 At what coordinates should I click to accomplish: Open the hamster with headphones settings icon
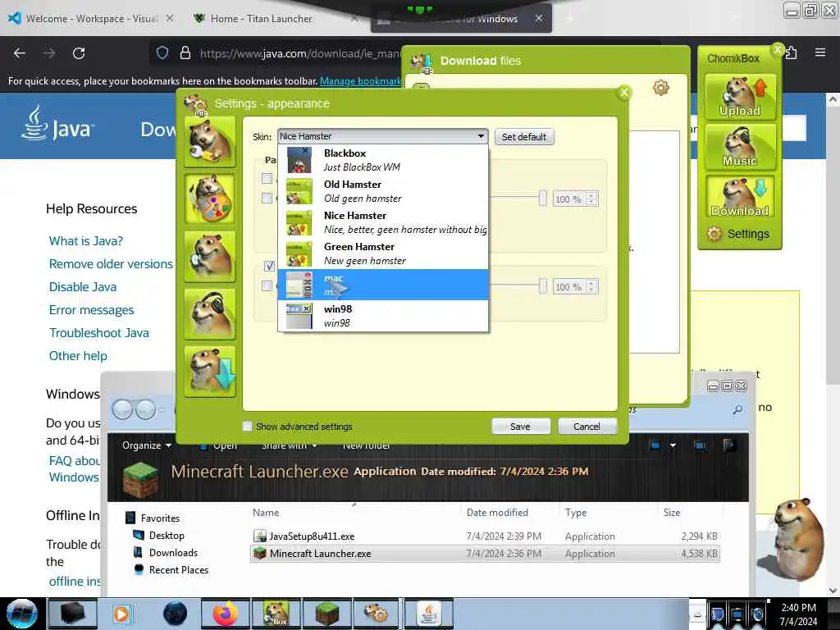(210, 314)
